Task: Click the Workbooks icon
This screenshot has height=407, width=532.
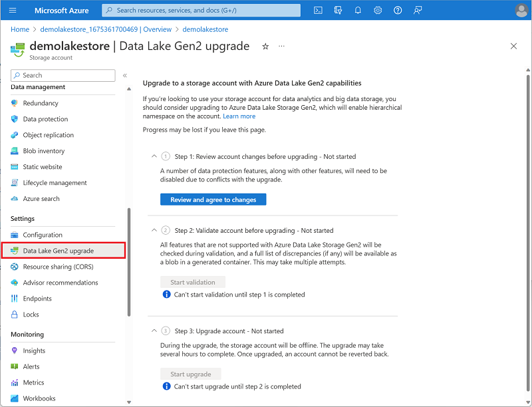Action: tap(14, 398)
